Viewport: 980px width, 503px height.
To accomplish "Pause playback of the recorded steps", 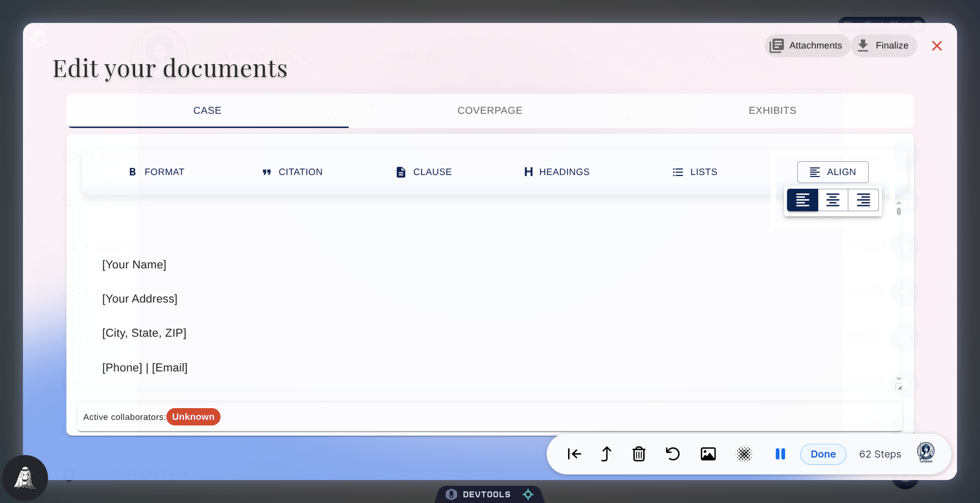I will coord(780,454).
